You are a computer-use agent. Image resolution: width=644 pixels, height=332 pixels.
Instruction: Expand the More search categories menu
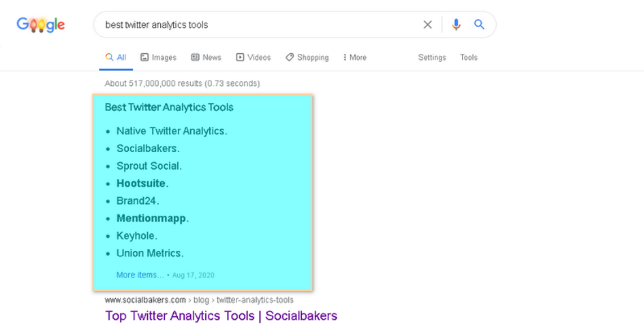pos(355,57)
